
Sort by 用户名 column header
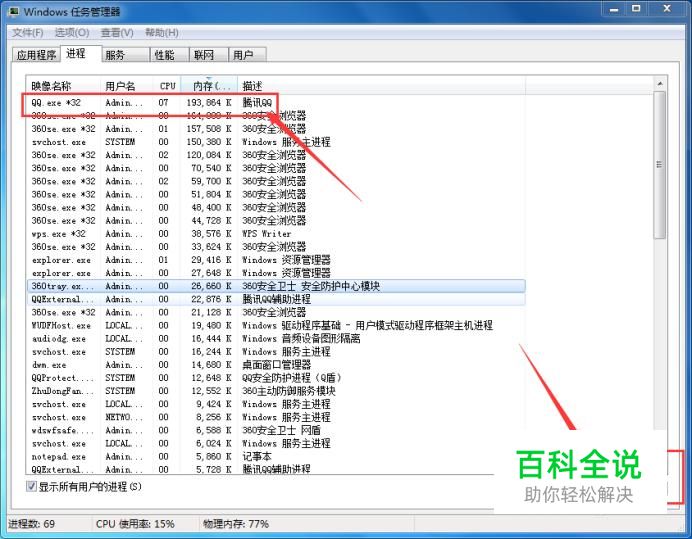pyautogui.click(x=127, y=86)
